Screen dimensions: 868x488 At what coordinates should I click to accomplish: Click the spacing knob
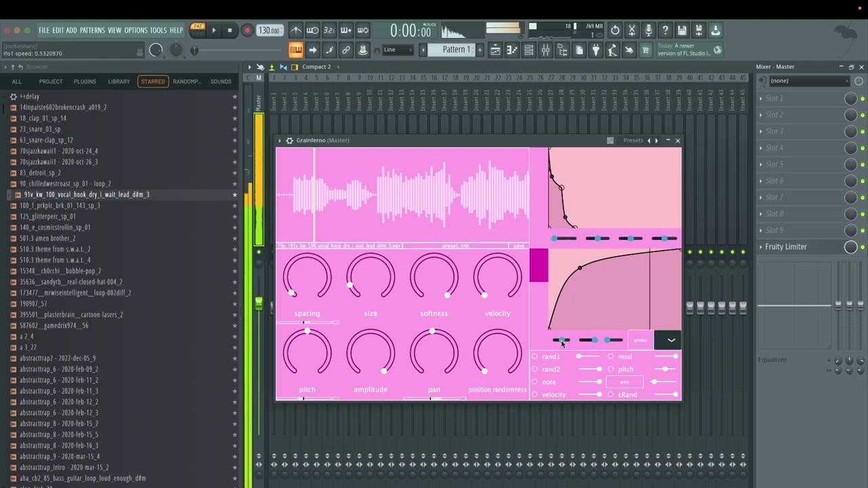(307, 277)
